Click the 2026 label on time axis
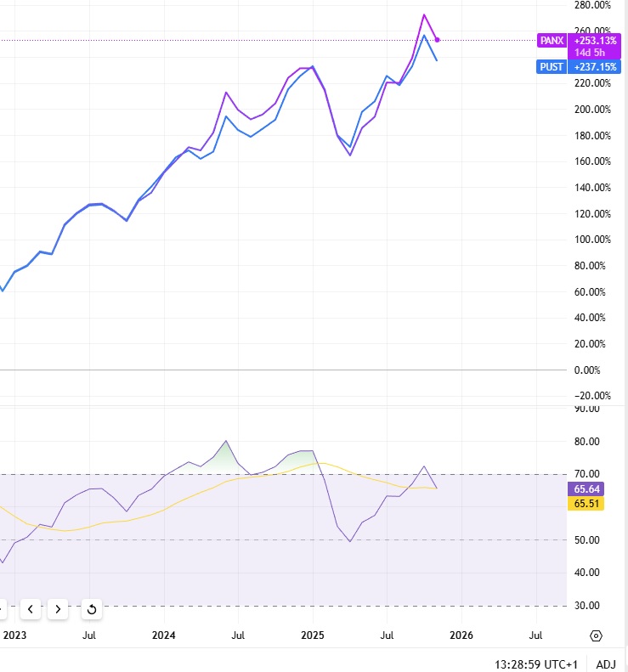The height and width of the screenshot is (672, 628). point(461,635)
